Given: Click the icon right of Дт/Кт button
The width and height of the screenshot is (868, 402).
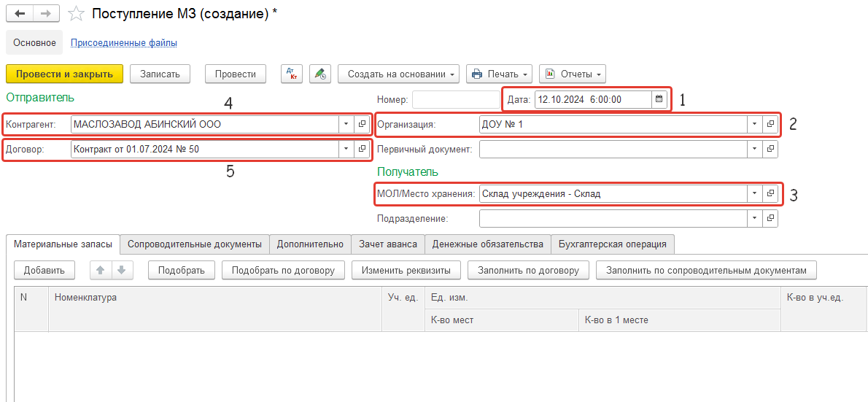Looking at the screenshot, I should click(319, 74).
